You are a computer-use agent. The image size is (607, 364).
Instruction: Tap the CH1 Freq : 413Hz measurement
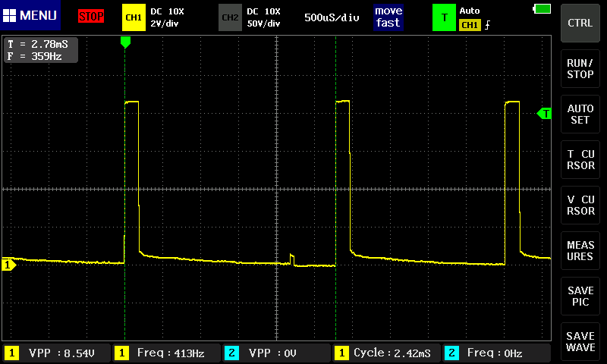[x=167, y=353]
